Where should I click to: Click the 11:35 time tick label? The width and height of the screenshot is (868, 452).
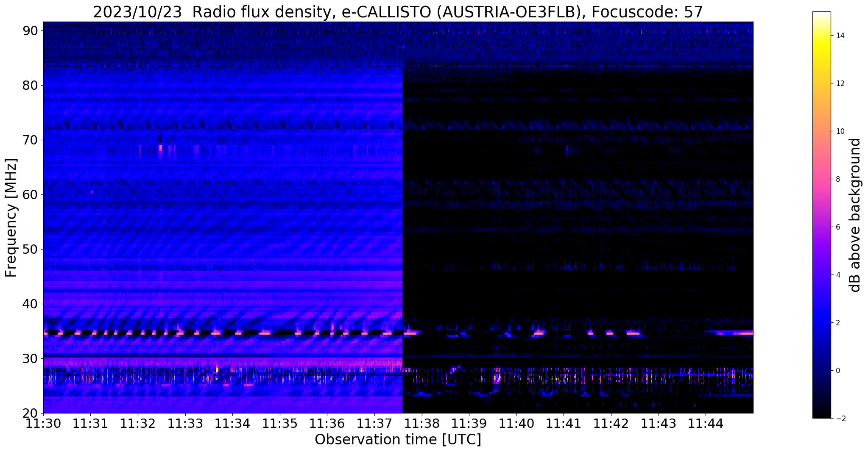pyautogui.click(x=280, y=424)
